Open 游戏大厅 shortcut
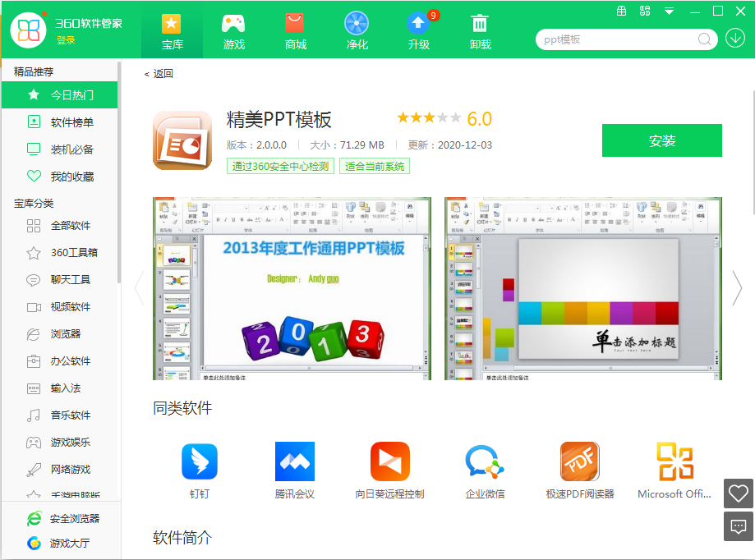This screenshot has width=755, height=560. coord(58,543)
